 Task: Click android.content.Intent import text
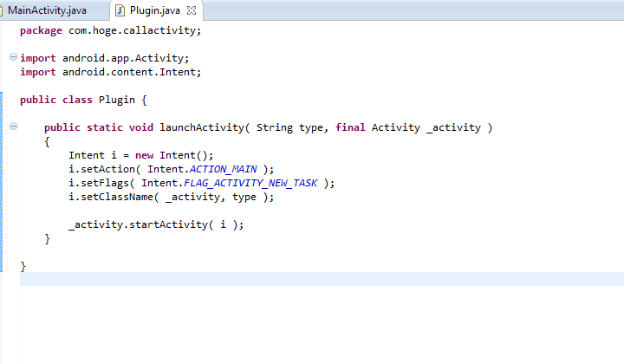[x=131, y=72]
